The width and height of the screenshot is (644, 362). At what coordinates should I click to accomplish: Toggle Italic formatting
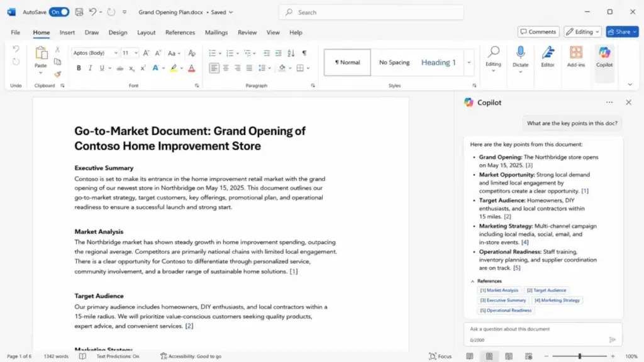tap(90, 68)
